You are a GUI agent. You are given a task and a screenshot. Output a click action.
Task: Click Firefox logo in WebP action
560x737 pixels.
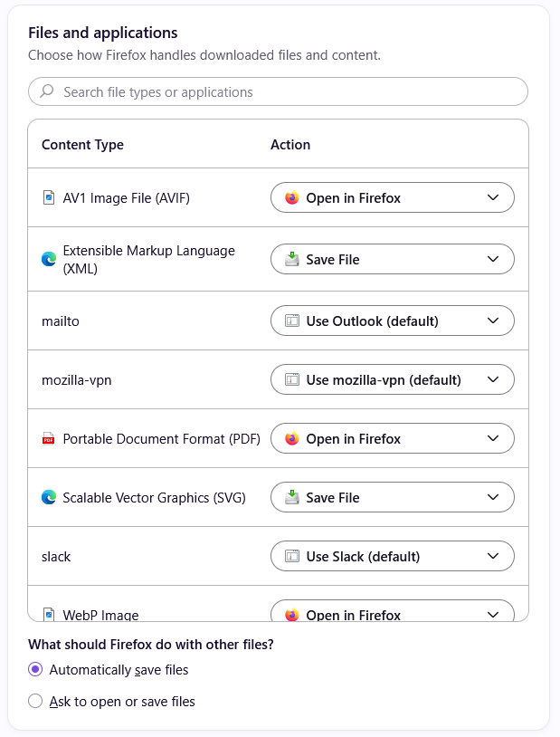292,615
